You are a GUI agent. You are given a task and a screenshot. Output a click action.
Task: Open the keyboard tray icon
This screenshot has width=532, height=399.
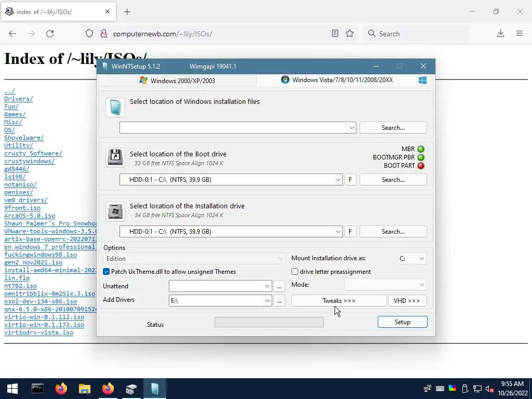(x=440, y=389)
